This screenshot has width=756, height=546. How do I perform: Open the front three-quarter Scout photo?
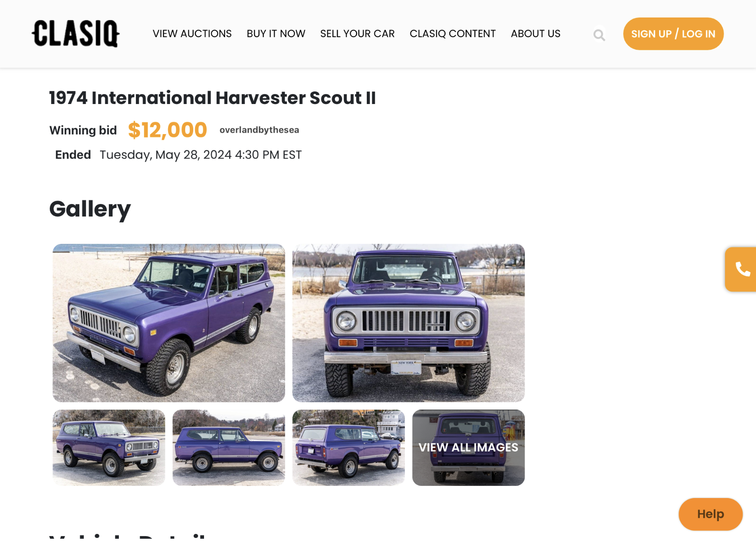pyautogui.click(x=169, y=323)
